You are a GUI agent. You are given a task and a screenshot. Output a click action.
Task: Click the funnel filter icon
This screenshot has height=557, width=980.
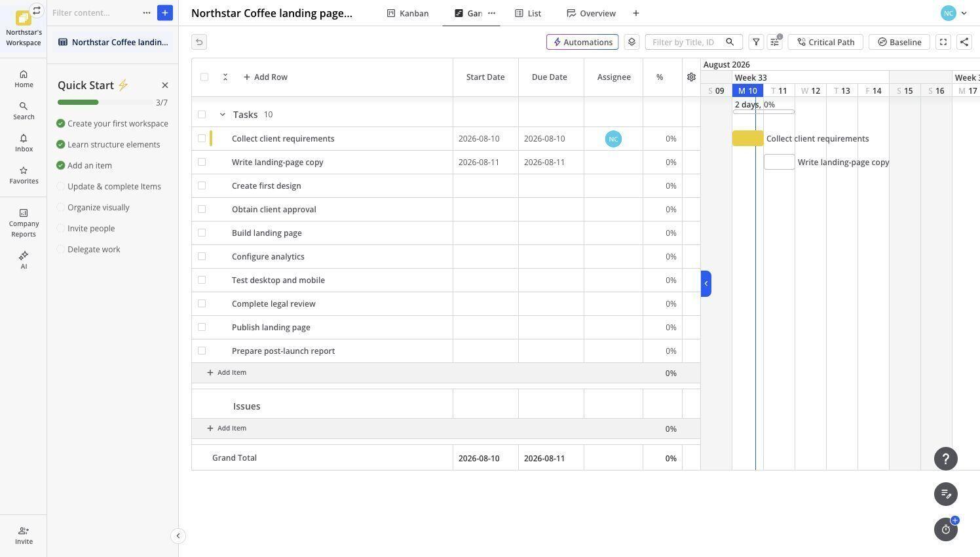click(756, 42)
